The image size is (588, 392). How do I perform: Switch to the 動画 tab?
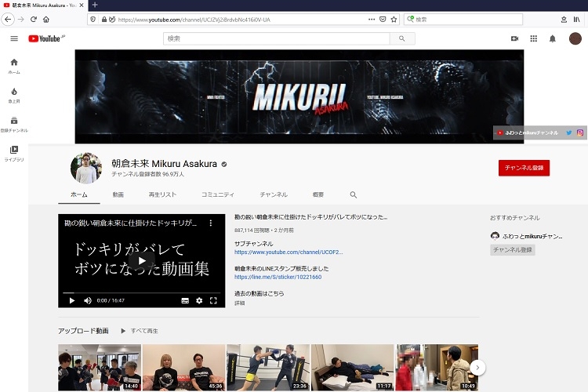click(x=118, y=194)
